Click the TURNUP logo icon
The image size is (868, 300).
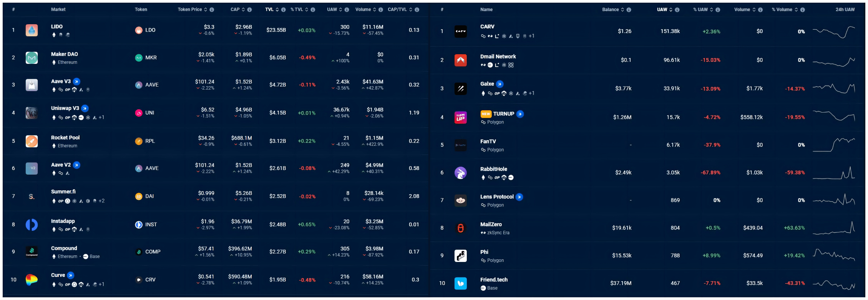pyautogui.click(x=461, y=117)
